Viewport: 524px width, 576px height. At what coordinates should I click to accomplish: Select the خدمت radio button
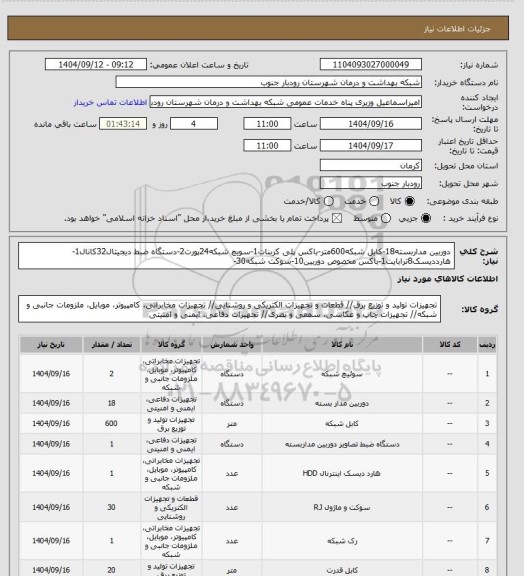point(374,201)
